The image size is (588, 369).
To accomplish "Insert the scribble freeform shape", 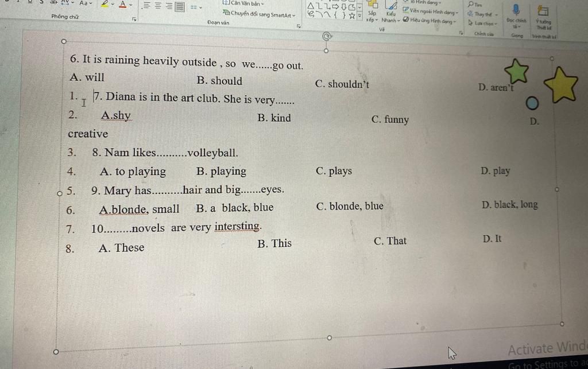I will click(311, 14).
